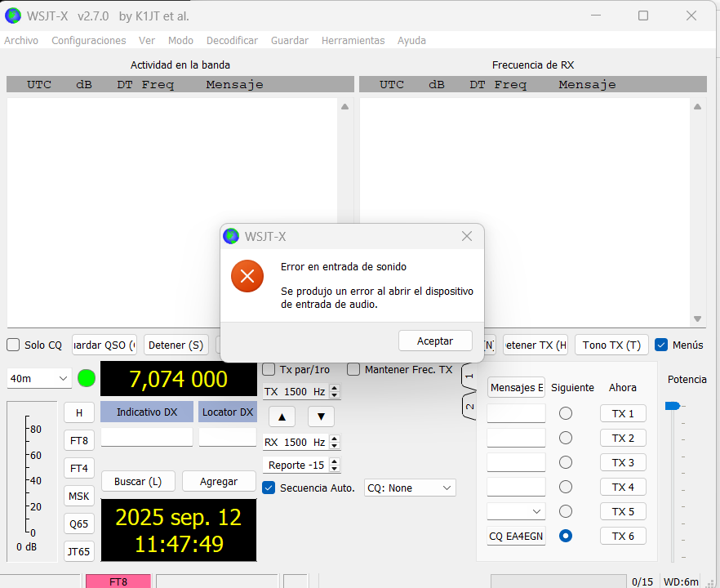Send TX 1 message now
720x588 pixels.
(x=623, y=413)
